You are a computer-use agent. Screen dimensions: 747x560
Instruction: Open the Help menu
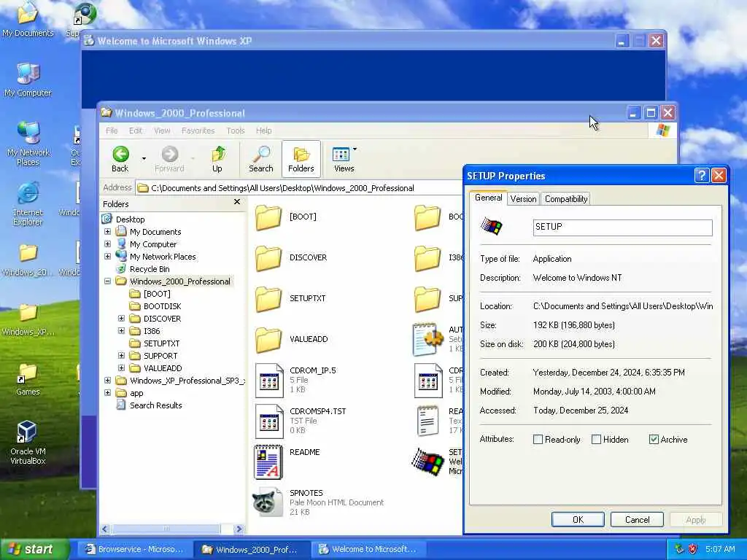click(264, 131)
